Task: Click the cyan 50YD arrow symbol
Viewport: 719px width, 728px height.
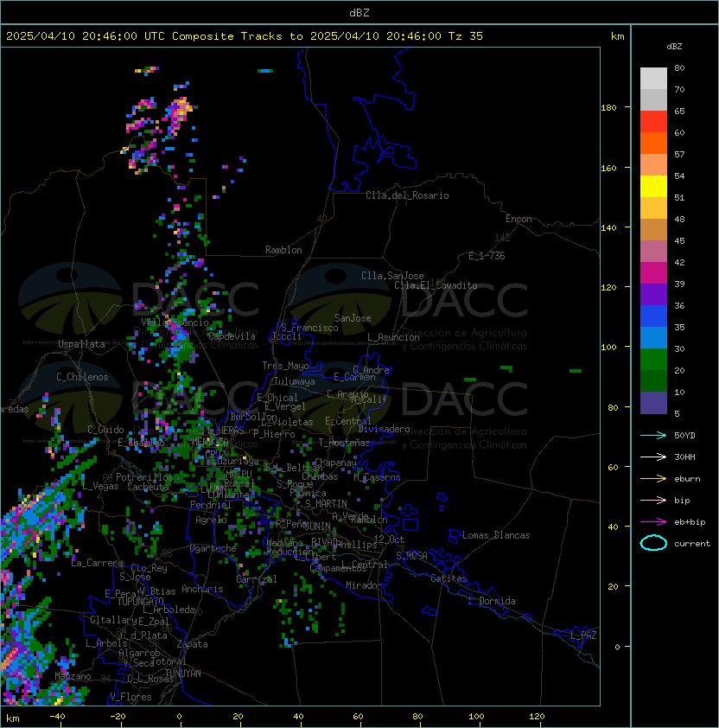Action: [653, 436]
